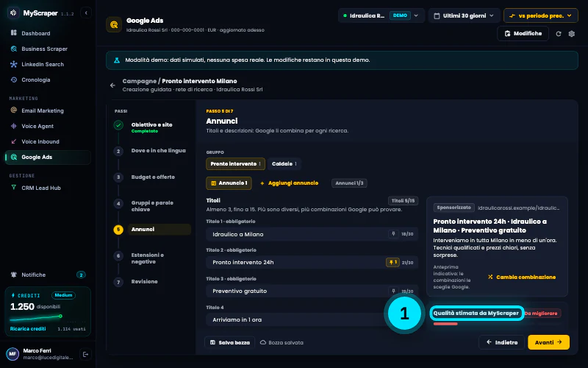588x368 pixels.
Task: Go to step 7 Revisione
Action: [152, 282]
